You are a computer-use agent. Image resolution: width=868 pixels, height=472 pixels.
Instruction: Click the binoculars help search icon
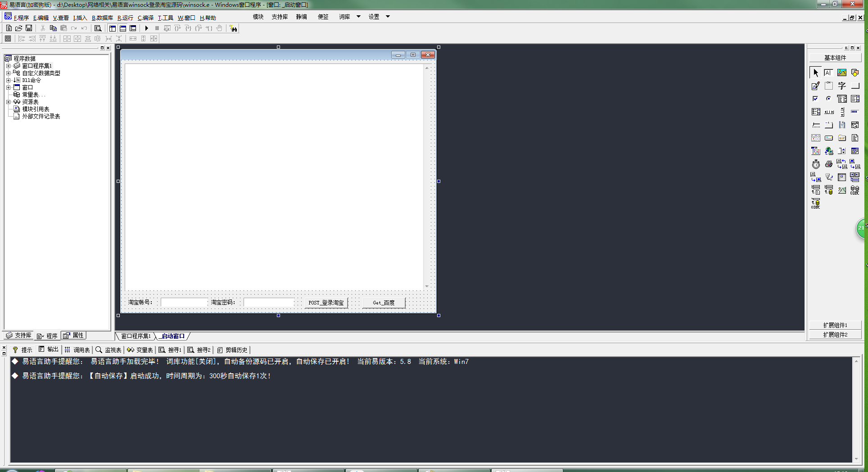coord(233,28)
